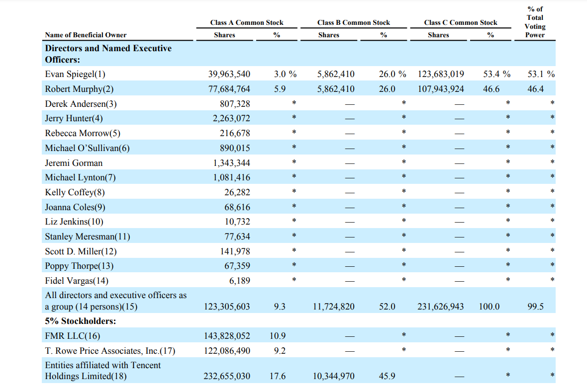Image resolution: width=587 pixels, height=392 pixels.
Task: Click 'Michael Lynton(7)'
Action: coord(80,177)
